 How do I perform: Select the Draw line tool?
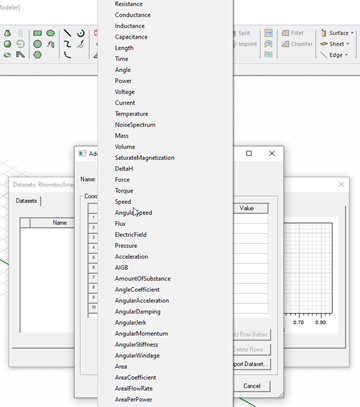67,33
